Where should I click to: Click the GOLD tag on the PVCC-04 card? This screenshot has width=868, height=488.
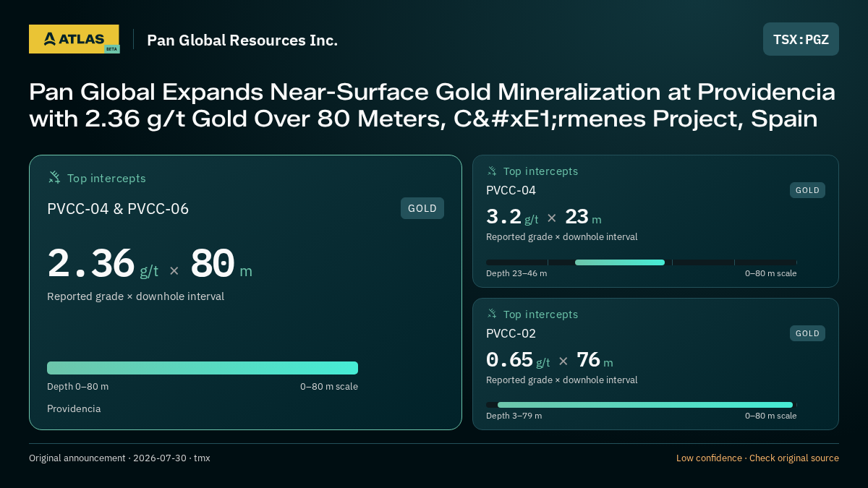click(x=807, y=190)
